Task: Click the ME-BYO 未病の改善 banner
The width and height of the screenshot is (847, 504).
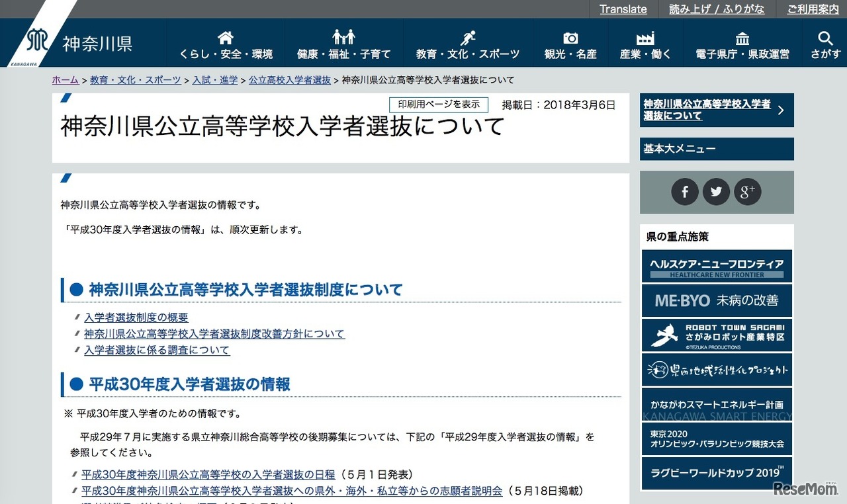Action: [717, 300]
